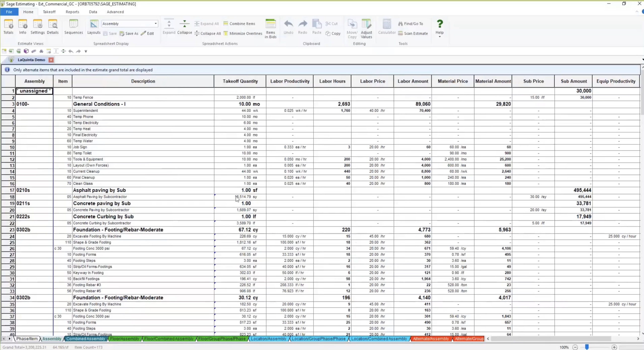Enable Minimize Overlines
Image resolution: width=644 pixels, height=350 pixels.
(x=242, y=33)
